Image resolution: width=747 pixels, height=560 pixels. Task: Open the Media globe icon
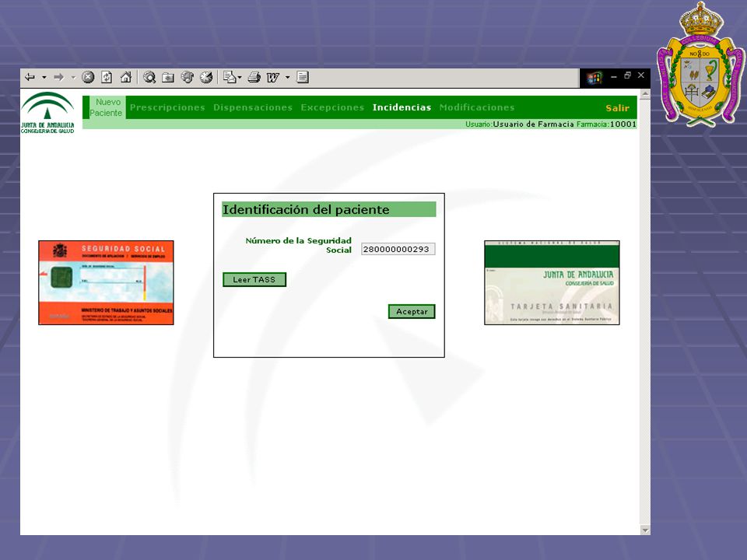click(x=188, y=77)
